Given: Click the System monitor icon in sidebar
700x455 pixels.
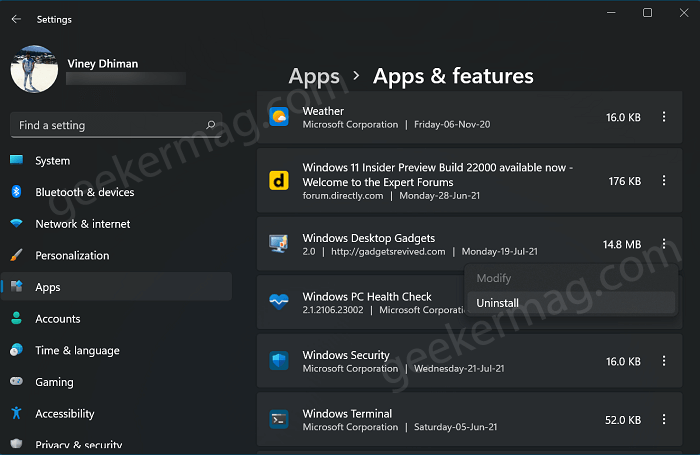Looking at the screenshot, I should pyautogui.click(x=17, y=160).
